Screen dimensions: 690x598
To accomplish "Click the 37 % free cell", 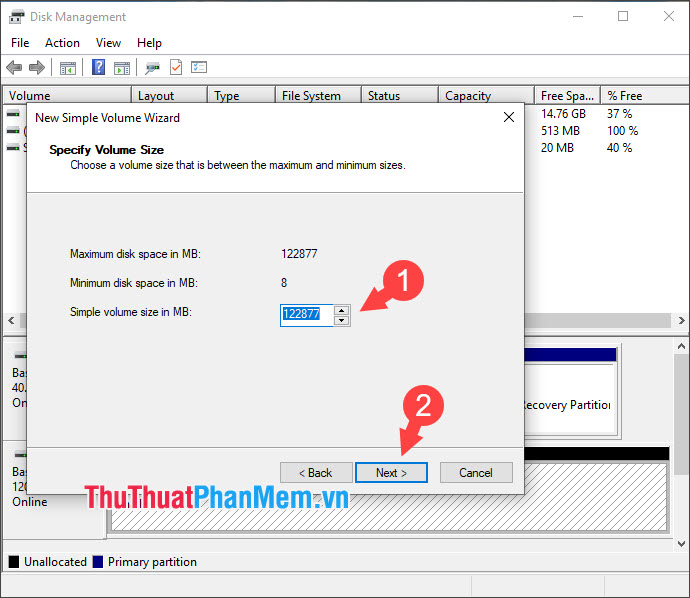I will pos(619,114).
